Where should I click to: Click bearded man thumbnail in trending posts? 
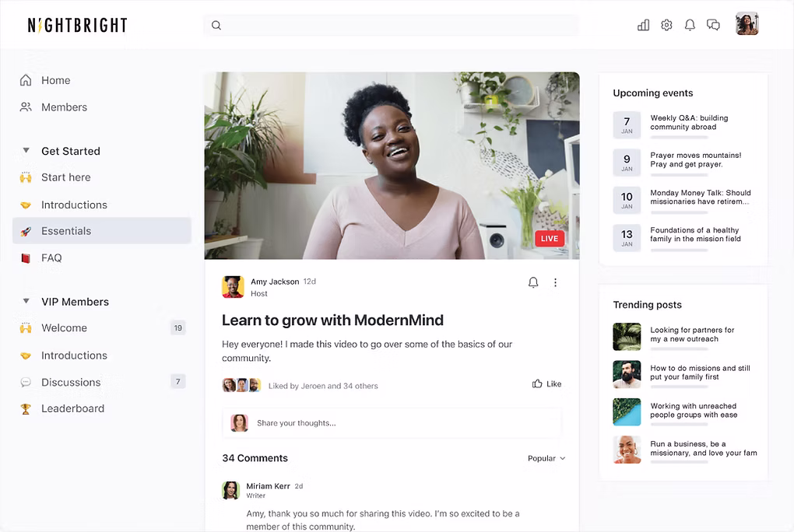point(627,375)
